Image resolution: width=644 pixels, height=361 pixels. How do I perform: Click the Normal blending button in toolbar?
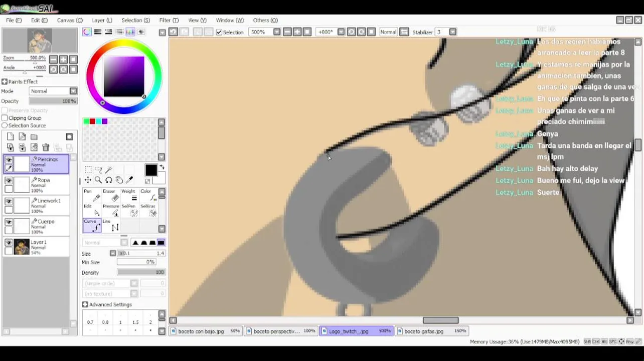coord(388,32)
